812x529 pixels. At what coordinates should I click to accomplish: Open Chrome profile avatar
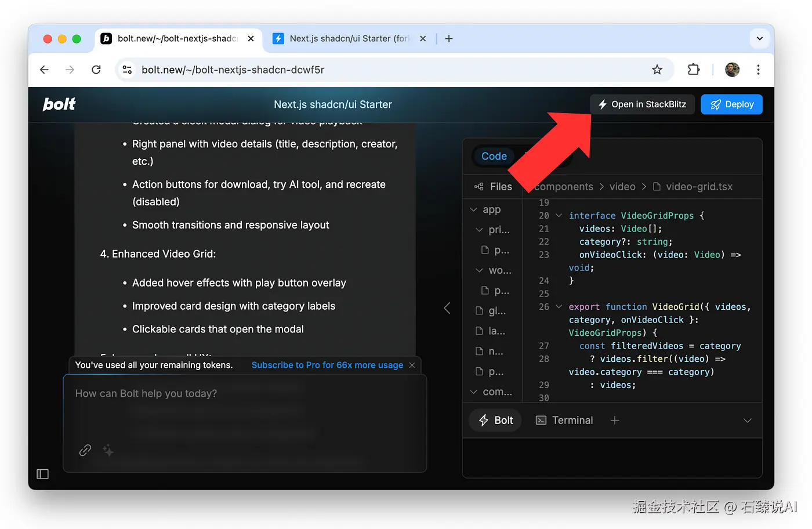pos(732,70)
